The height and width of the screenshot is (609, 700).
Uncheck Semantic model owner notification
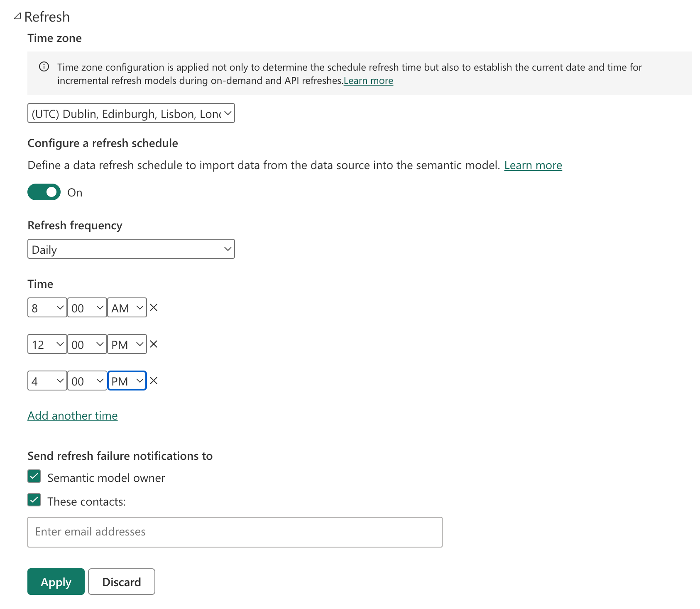34,477
